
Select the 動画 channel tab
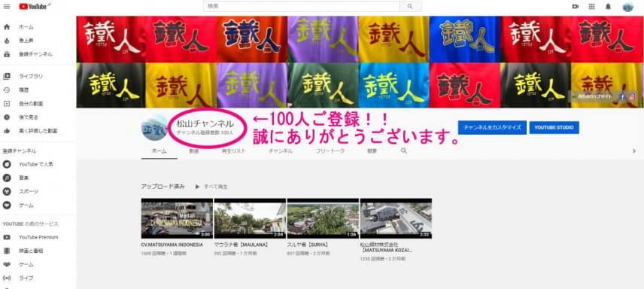click(194, 151)
